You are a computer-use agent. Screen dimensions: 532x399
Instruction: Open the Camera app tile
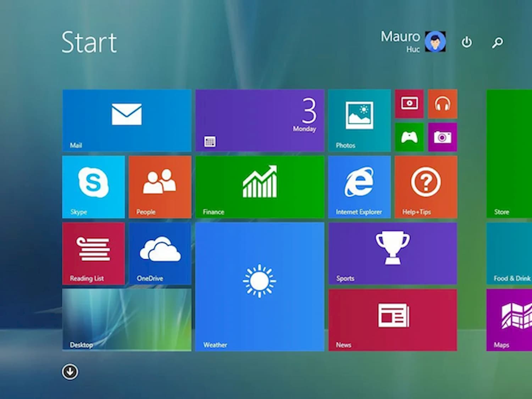tap(443, 138)
